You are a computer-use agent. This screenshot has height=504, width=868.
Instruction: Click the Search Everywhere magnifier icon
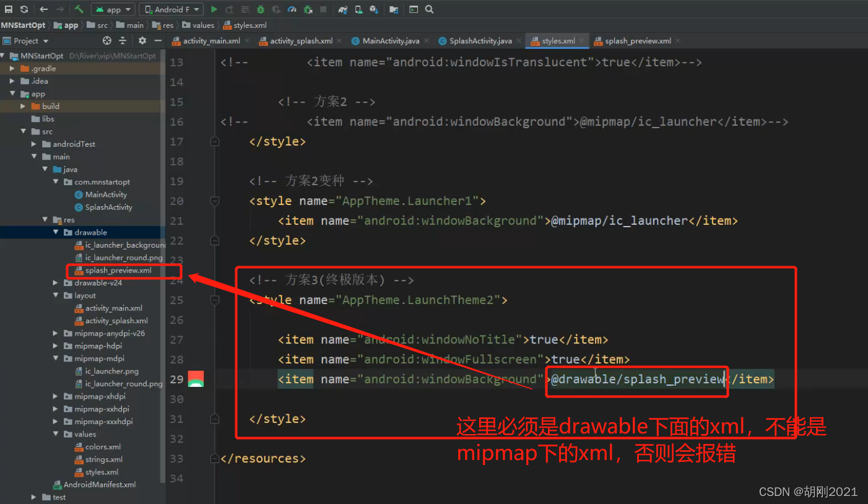click(430, 9)
